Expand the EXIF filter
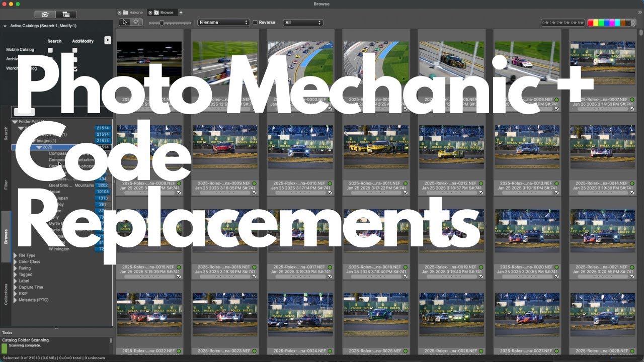This screenshot has width=644, height=362. coord(15,294)
